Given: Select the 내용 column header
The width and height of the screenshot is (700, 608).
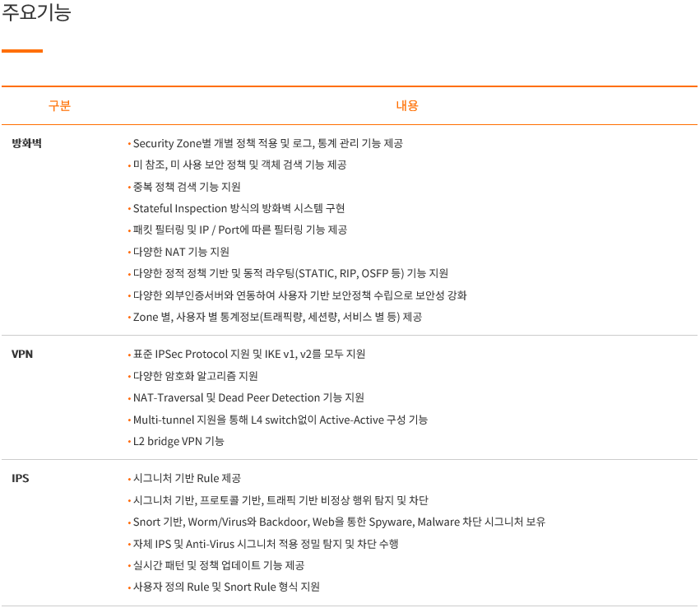Looking at the screenshot, I should pyautogui.click(x=406, y=106).
